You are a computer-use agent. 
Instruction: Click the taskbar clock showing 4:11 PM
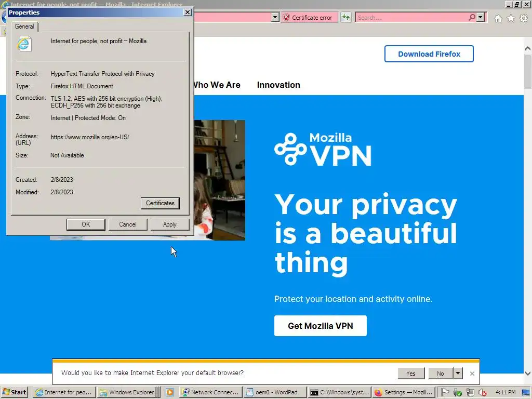point(505,392)
